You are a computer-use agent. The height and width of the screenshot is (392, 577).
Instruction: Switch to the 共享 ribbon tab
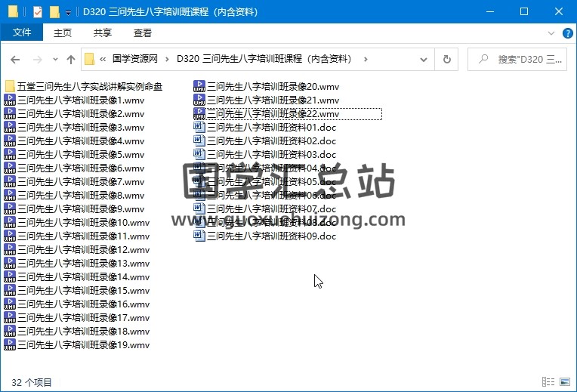click(x=102, y=32)
